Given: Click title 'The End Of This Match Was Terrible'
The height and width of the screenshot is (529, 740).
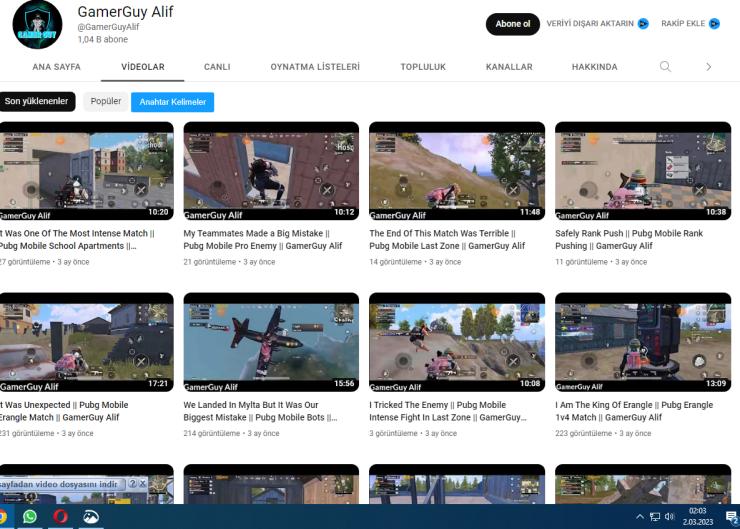Looking at the screenshot, I should tap(447, 240).
